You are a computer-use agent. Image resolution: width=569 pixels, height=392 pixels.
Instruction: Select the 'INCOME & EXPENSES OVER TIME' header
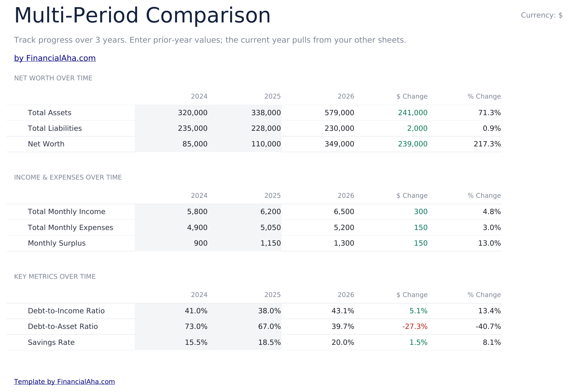(x=68, y=177)
